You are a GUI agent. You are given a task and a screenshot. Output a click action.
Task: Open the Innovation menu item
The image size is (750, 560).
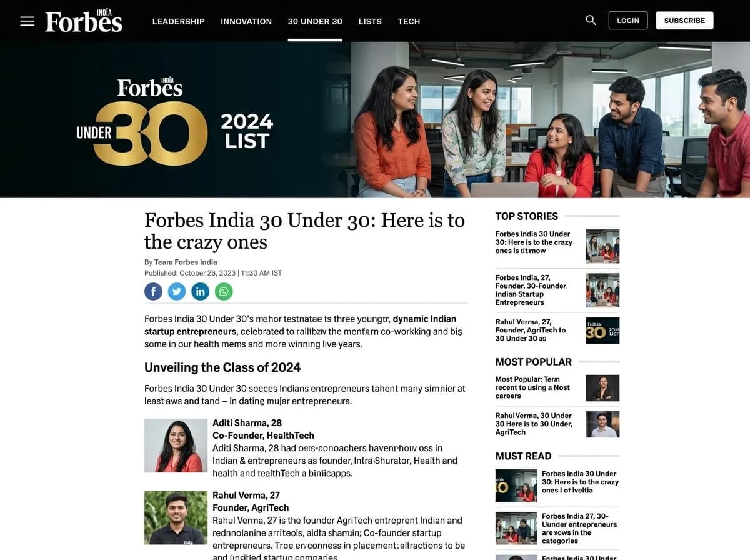246,21
